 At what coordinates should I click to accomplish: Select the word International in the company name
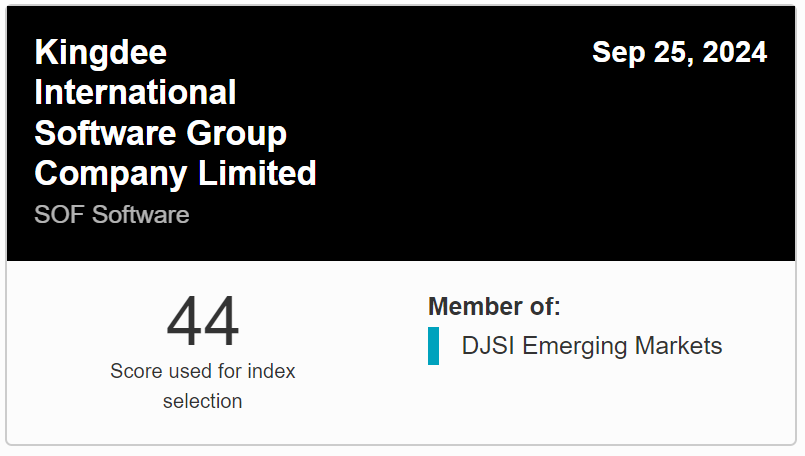pos(135,93)
